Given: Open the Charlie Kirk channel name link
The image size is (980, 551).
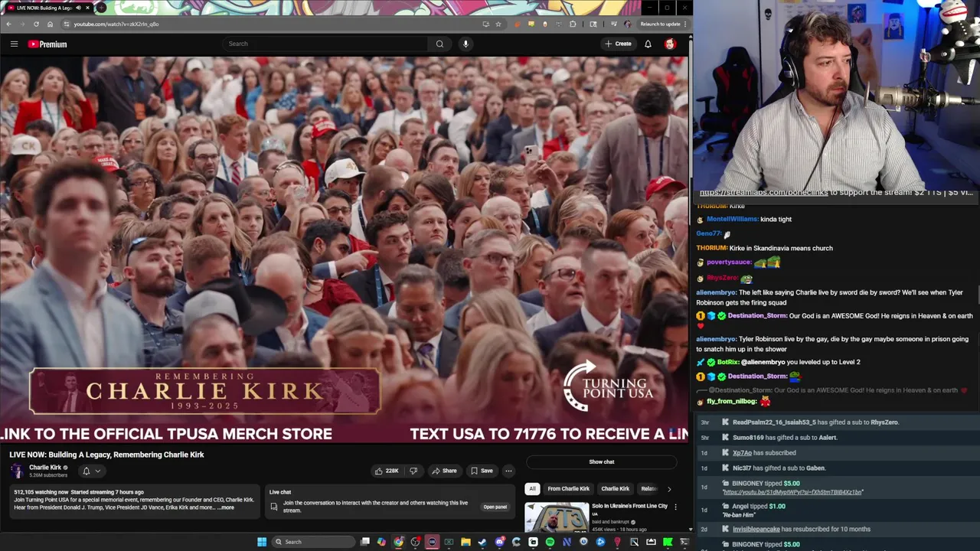Looking at the screenshot, I should 45,468.
